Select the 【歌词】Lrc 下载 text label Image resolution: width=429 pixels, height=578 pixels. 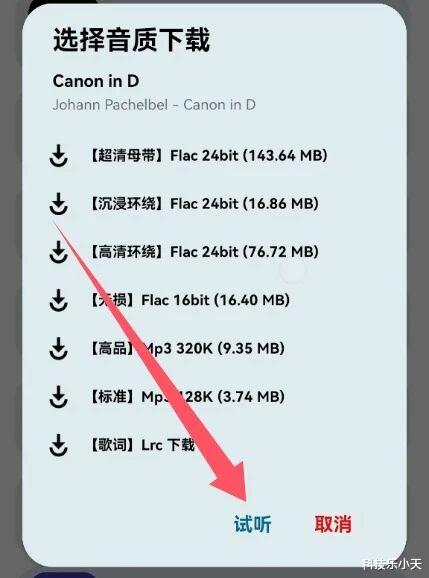[x=142, y=445]
